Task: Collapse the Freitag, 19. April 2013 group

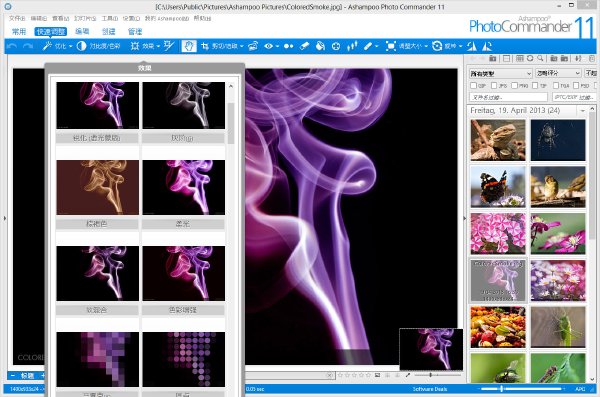Action: pyautogui.click(x=582, y=111)
